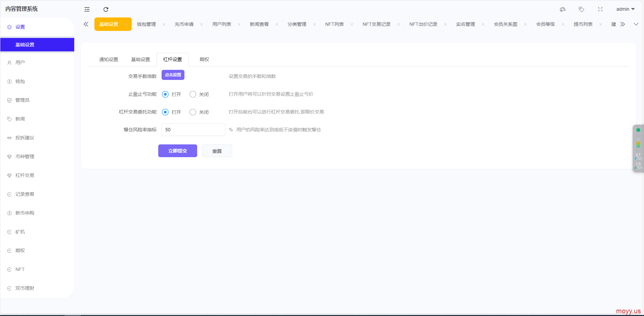Close the 用户列表 tab
This screenshot has height=316, width=644.
[x=239, y=24]
